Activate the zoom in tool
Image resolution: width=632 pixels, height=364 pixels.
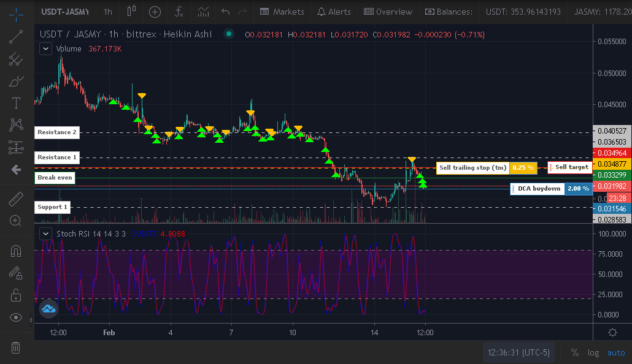(x=16, y=221)
